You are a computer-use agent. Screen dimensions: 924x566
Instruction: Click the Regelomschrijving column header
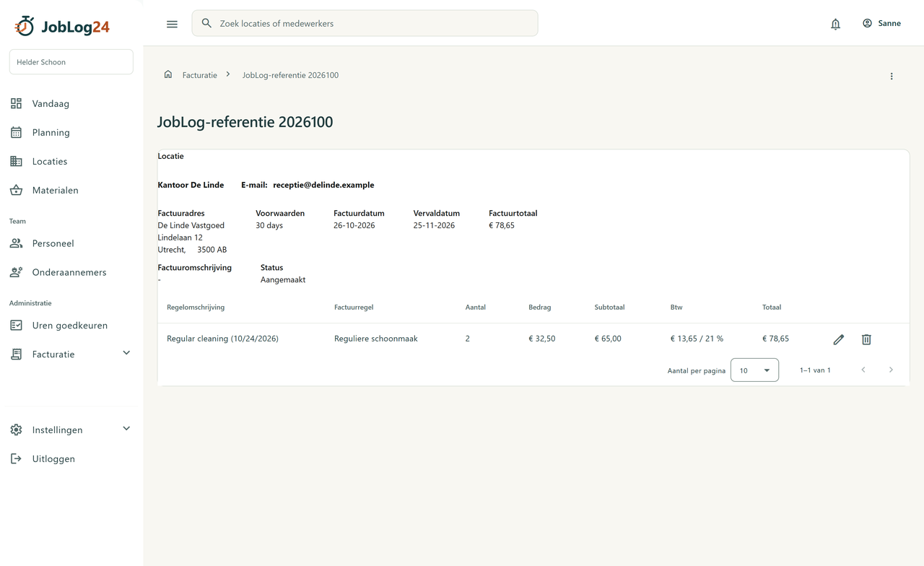[196, 307]
